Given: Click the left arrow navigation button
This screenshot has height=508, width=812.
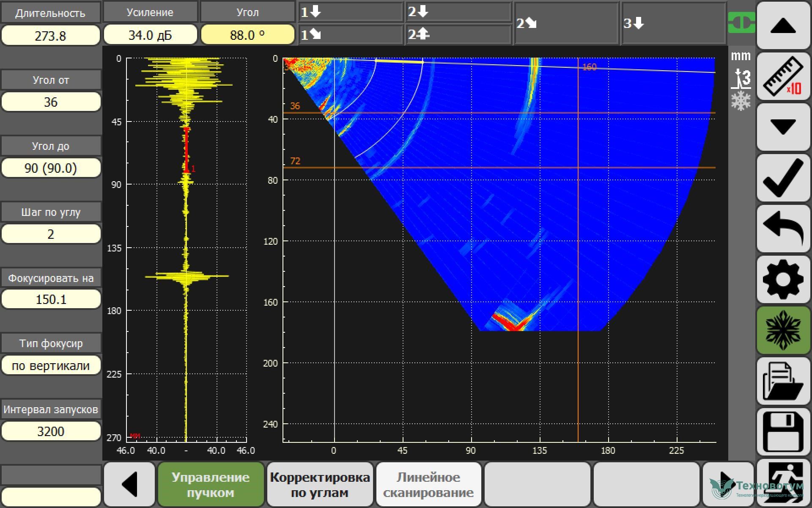Looking at the screenshot, I should (129, 485).
